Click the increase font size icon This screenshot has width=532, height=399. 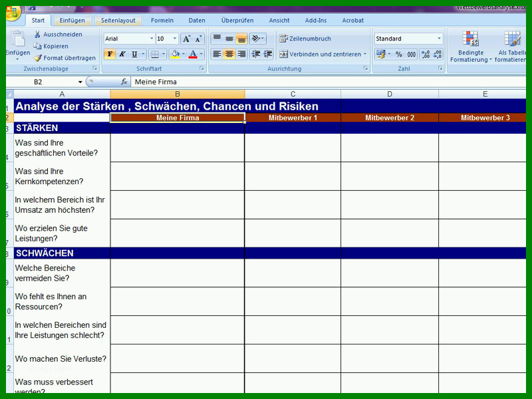tap(187, 39)
